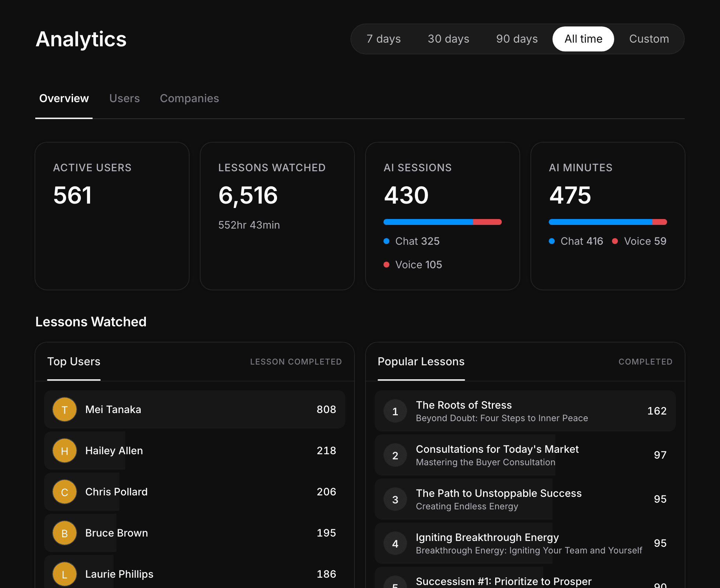This screenshot has width=720, height=588.
Task: Click rank 3 badge for Unstoppable Success
Action: pos(395,499)
